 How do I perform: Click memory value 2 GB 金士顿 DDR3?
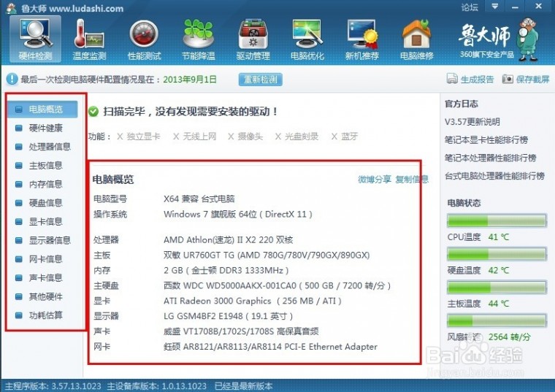tap(226, 270)
